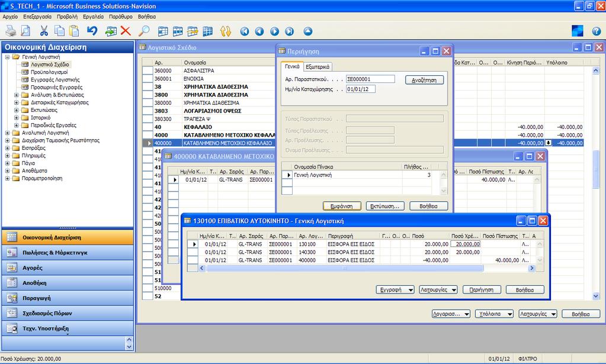Viewport: 606px width, 364px height.
Task: Click the round up-arrow List icon in toolbar
Action: pyautogui.click(x=308, y=31)
